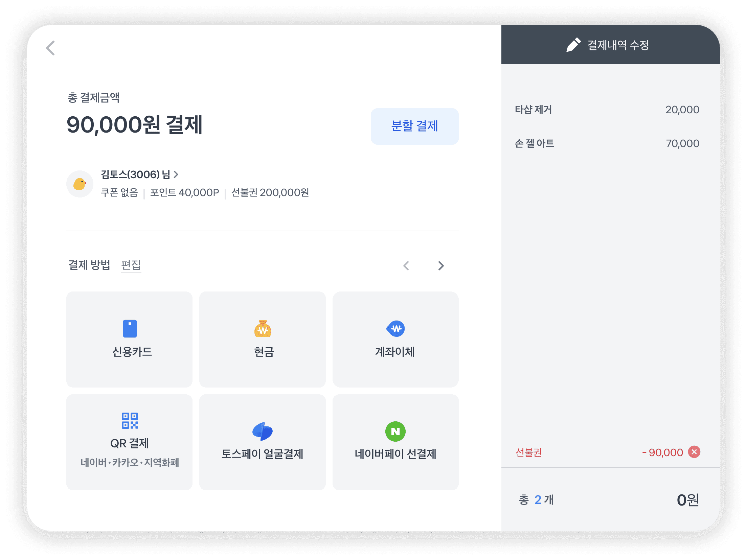Remove the 선불권 discount with red X
The height and width of the screenshot is (560, 747).
(694, 452)
